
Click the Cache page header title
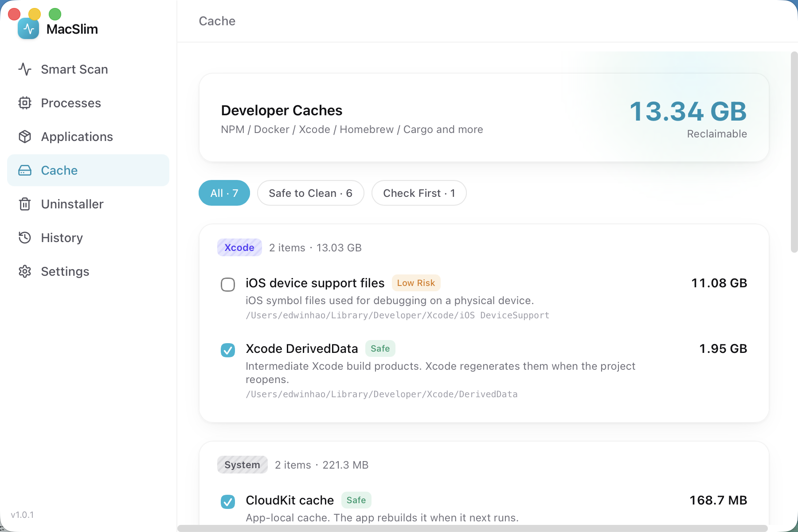pyautogui.click(x=217, y=21)
